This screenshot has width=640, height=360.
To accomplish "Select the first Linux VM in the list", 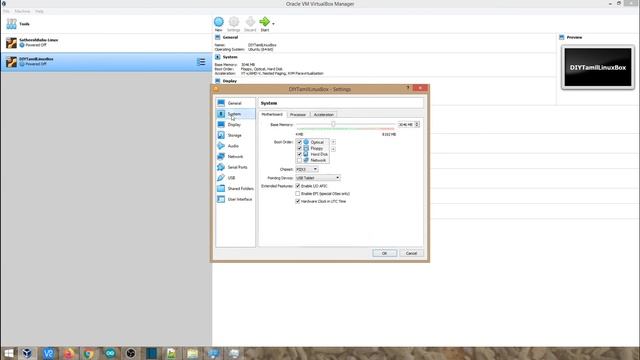I will coord(106,42).
